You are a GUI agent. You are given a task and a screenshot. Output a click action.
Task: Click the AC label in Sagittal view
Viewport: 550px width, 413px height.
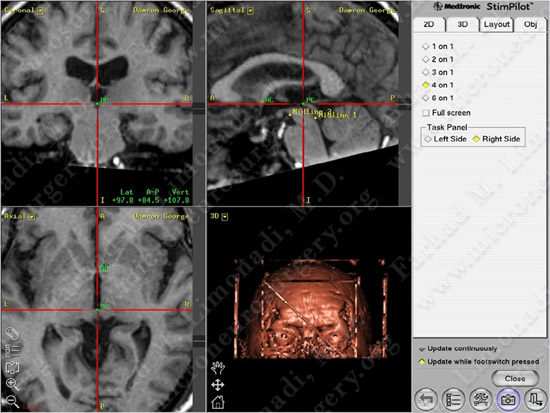pyautogui.click(x=269, y=100)
